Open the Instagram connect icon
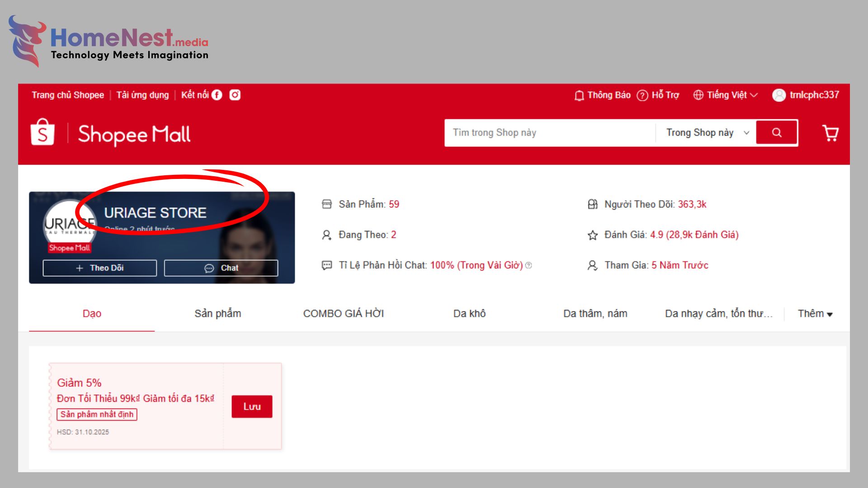Screen dimensions: 868x488 click(235, 95)
